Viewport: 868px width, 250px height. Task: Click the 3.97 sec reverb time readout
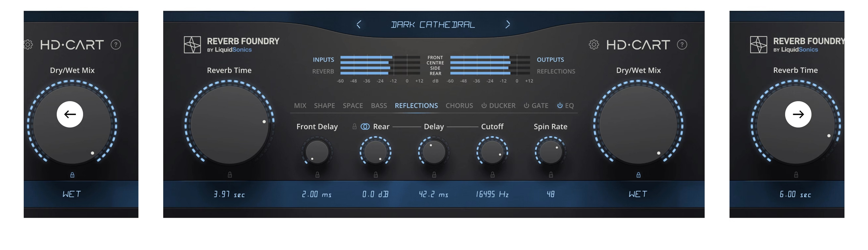pos(229,194)
